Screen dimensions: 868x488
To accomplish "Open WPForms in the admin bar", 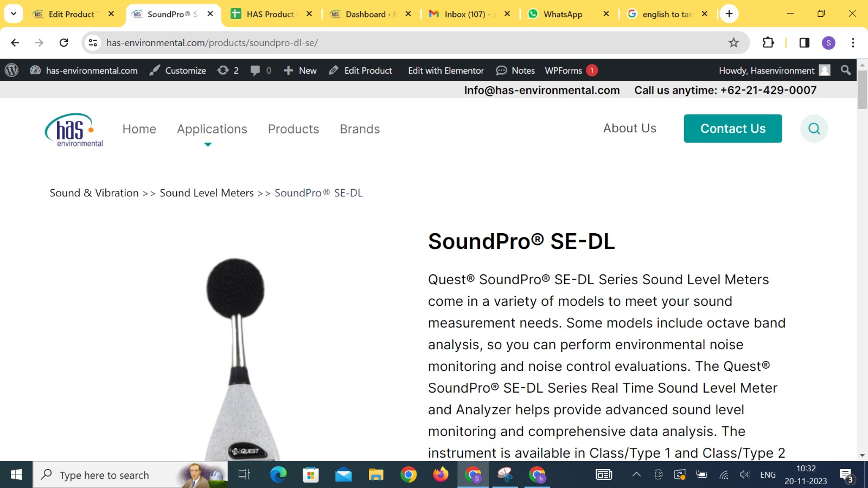I will (571, 70).
